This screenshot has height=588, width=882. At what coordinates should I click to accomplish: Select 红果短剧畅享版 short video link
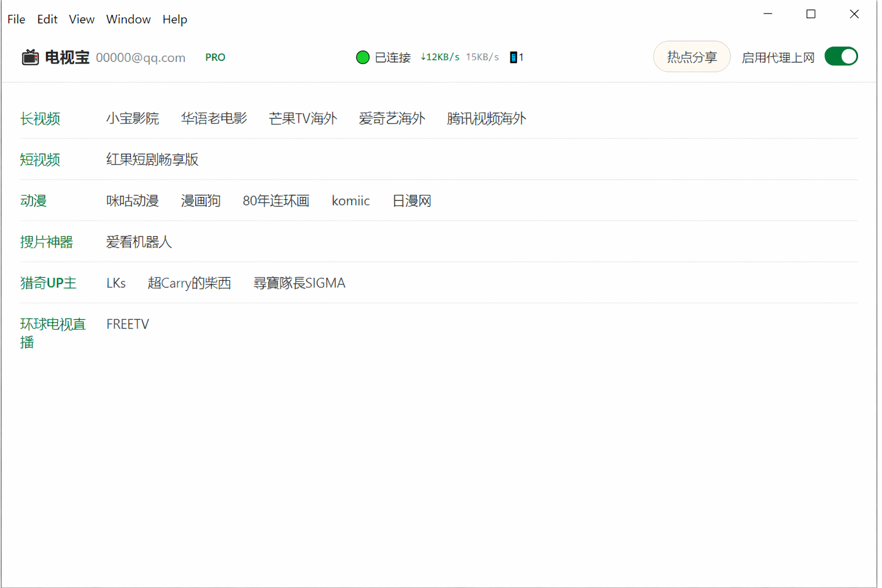152,160
